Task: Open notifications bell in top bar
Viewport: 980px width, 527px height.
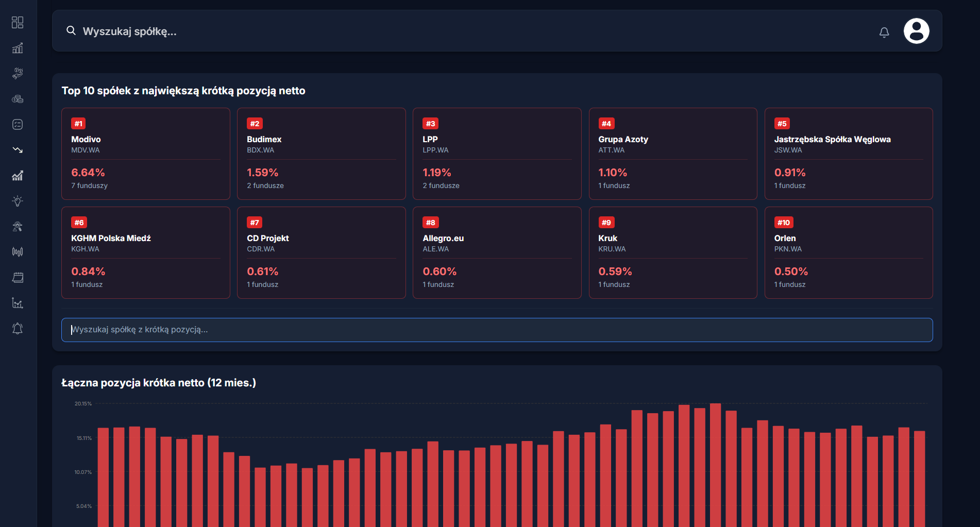Action: tap(884, 32)
